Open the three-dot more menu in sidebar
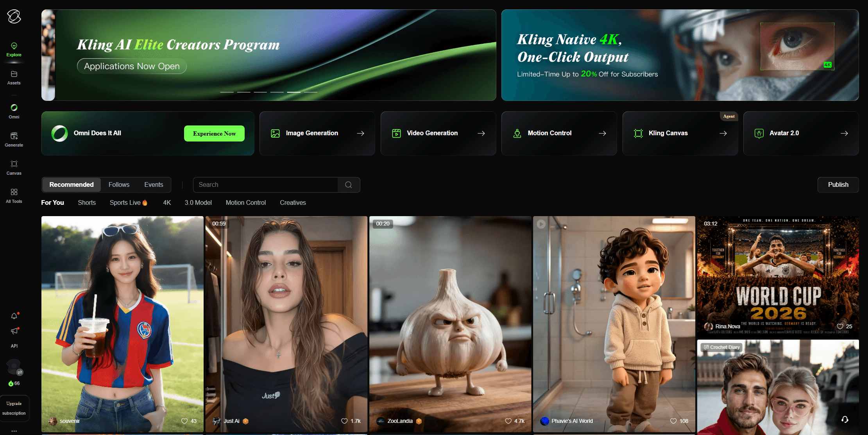The image size is (868, 435). click(14, 431)
